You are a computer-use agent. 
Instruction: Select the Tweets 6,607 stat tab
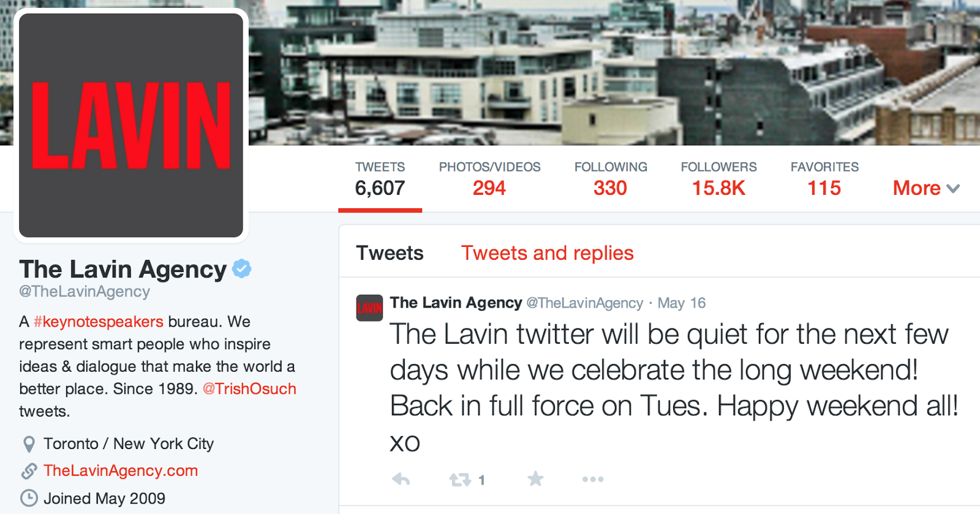pos(380,180)
